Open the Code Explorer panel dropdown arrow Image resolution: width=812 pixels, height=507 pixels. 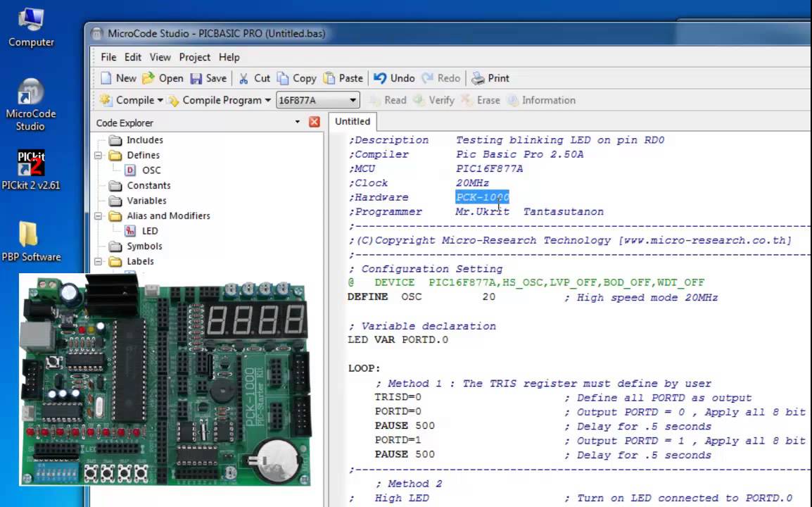point(297,123)
